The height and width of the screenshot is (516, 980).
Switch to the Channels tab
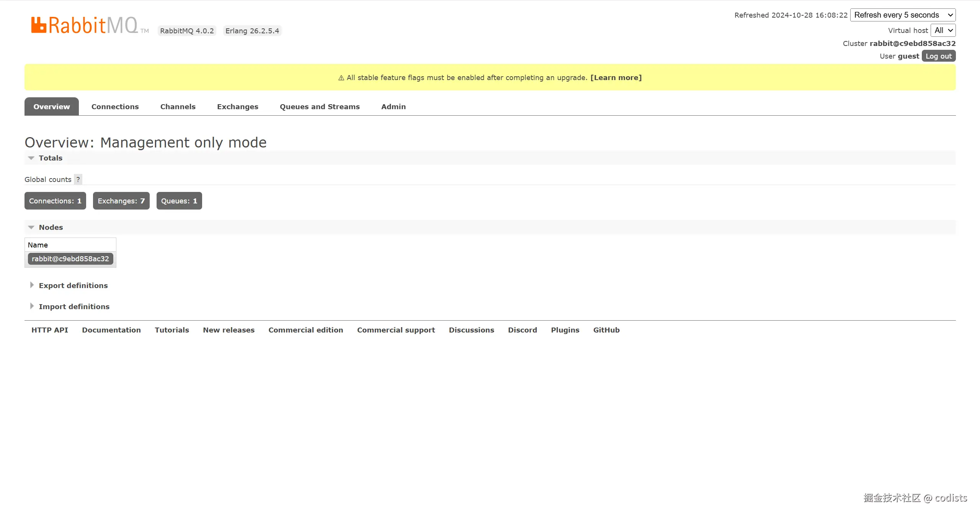click(x=178, y=106)
